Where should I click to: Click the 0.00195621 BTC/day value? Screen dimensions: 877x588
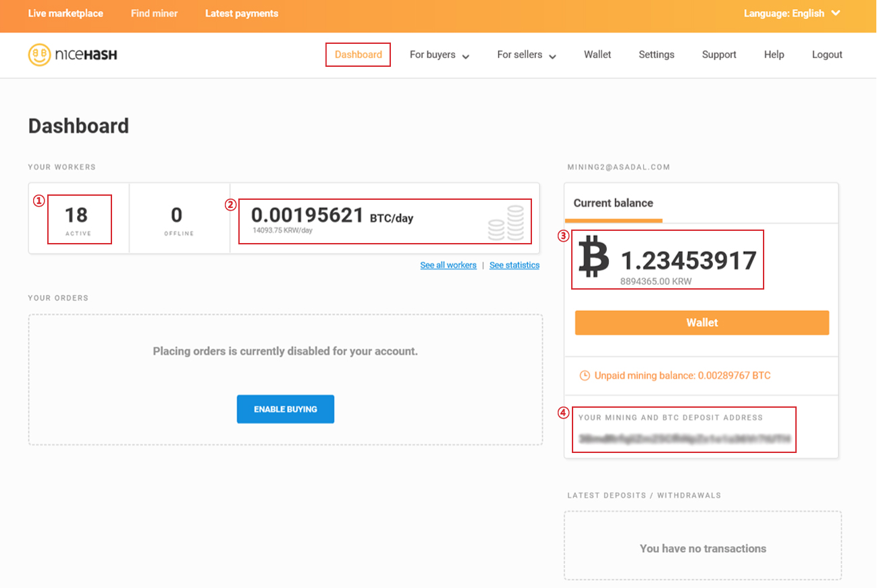[x=332, y=215]
